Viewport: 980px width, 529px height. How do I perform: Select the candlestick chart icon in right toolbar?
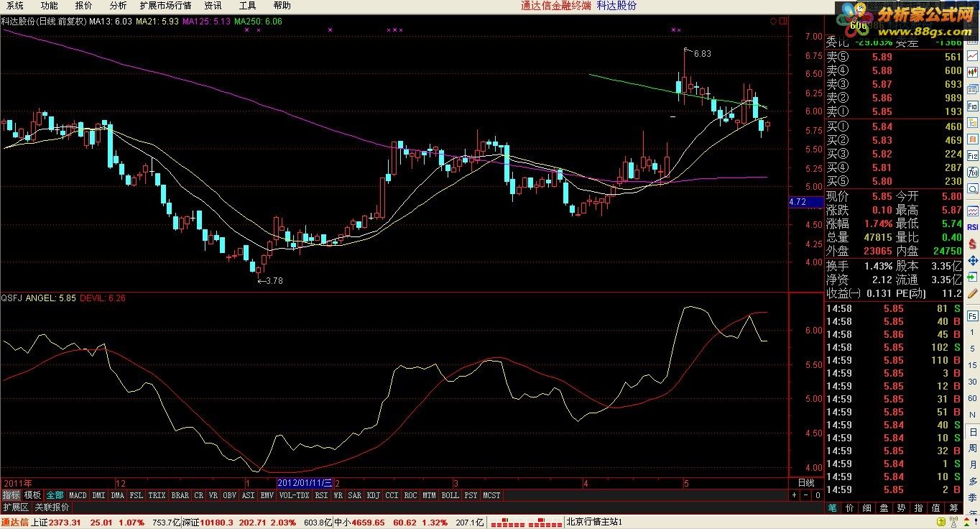tap(973, 72)
